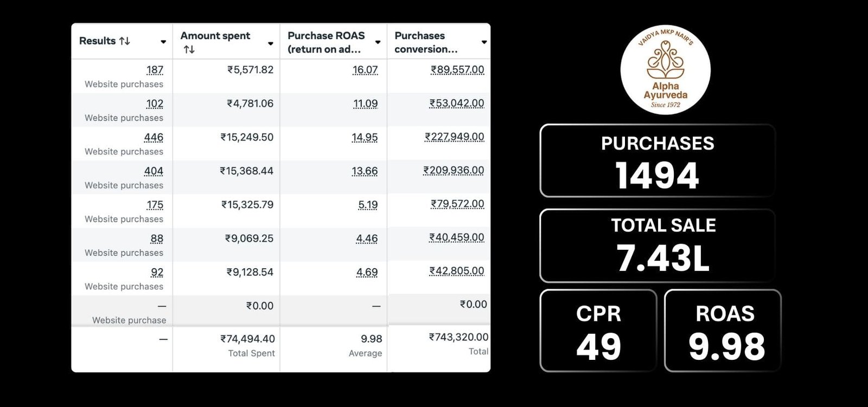Image resolution: width=868 pixels, height=407 pixels.
Task: Select the PURCHASES 1494 summary card
Action: 657,161
